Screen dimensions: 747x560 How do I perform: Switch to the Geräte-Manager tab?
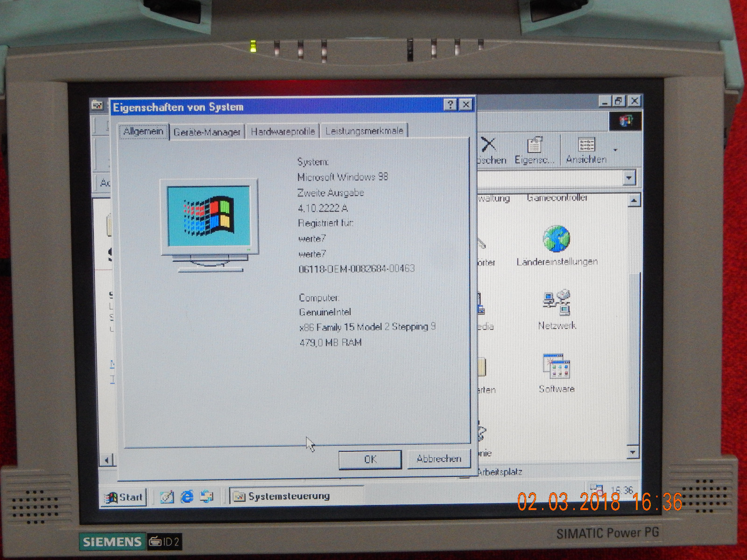(x=207, y=131)
